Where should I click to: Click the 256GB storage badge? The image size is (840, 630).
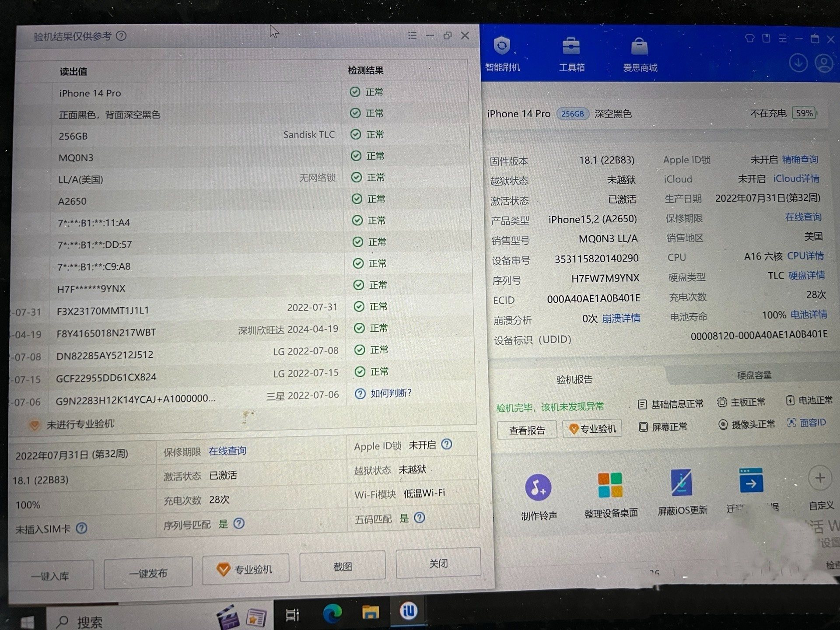click(572, 114)
